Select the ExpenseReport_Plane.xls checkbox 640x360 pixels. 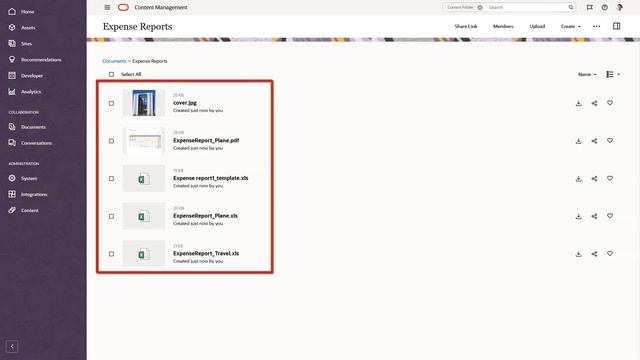[x=111, y=216]
